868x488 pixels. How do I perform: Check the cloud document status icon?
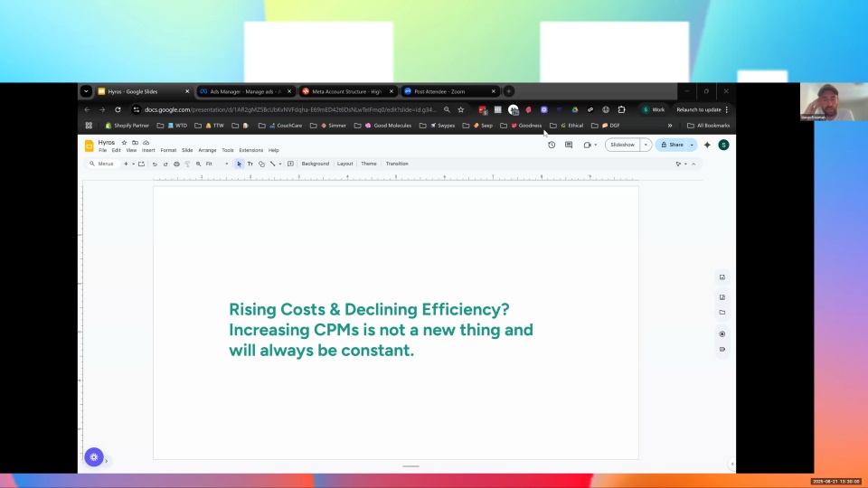(146, 143)
